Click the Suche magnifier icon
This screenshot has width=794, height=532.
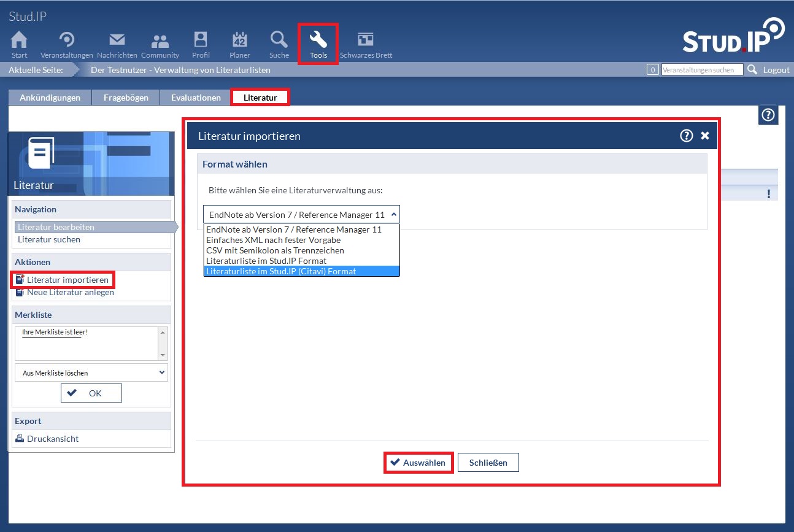(x=279, y=40)
